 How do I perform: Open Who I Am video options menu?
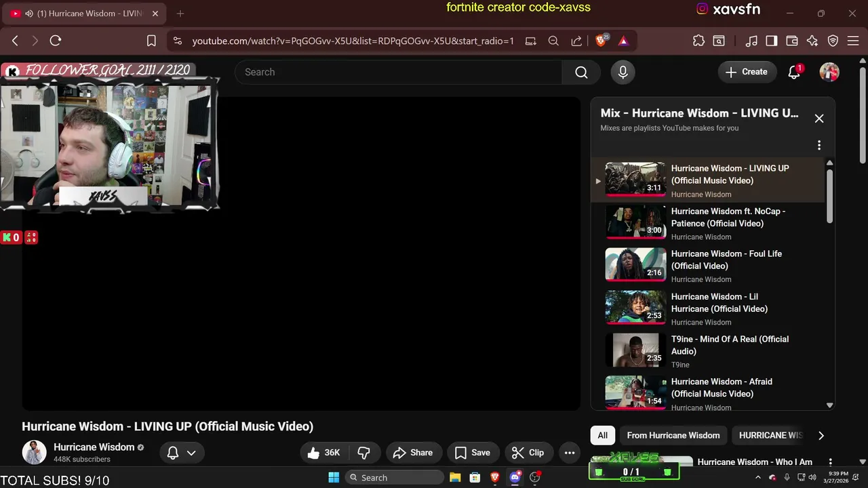[830, 462]
